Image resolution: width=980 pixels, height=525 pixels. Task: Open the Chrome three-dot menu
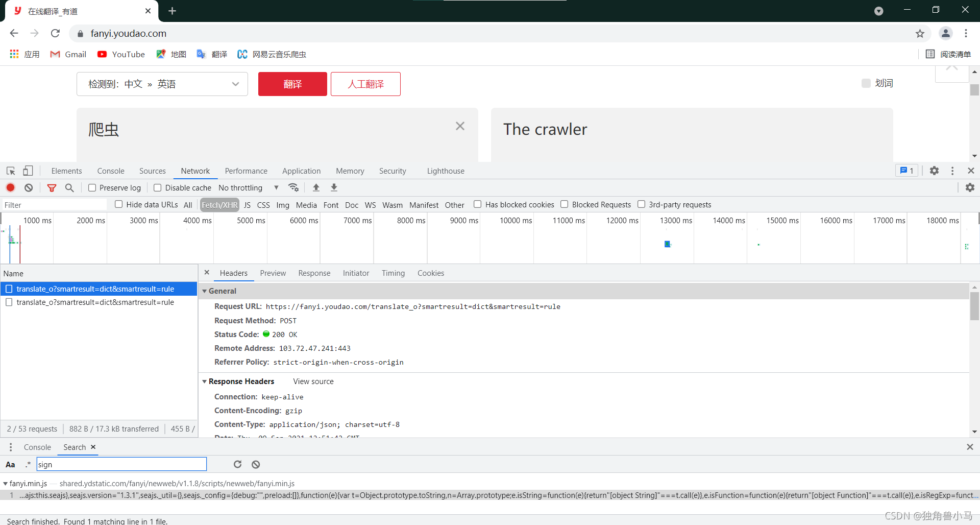pos(966,34)
